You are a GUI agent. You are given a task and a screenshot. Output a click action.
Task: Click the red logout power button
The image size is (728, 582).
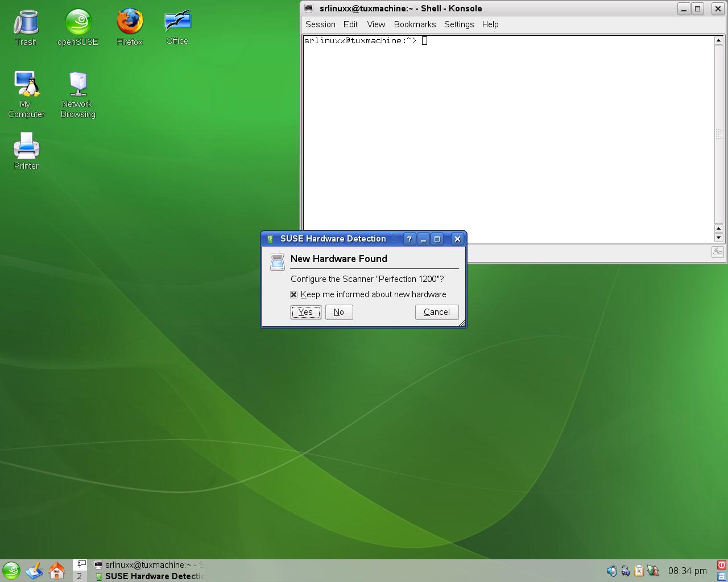(722, 565)
